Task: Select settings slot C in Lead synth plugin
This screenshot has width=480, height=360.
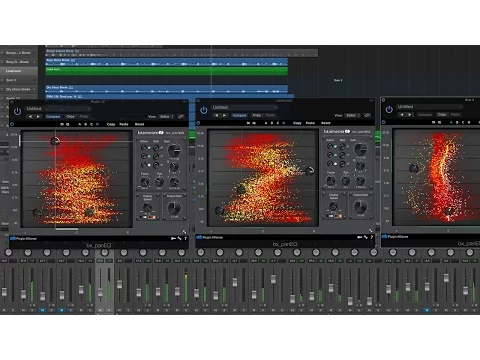Action: (278, 123)
